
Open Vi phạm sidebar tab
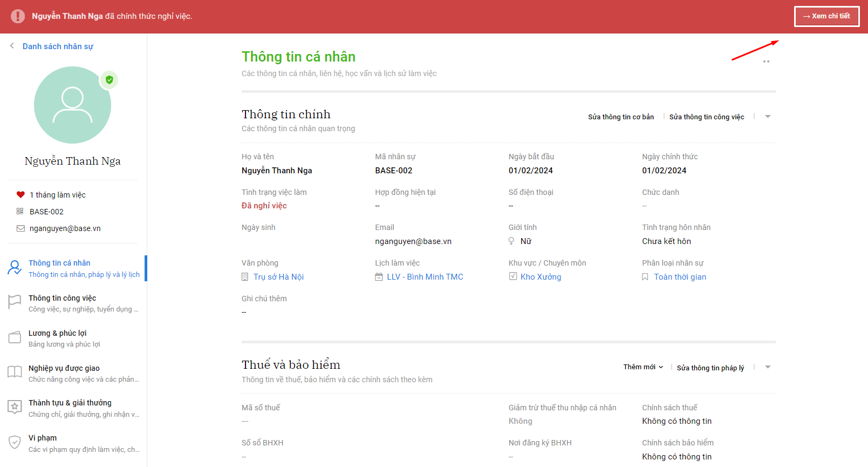pyautogui.click(x=73, y=443)
